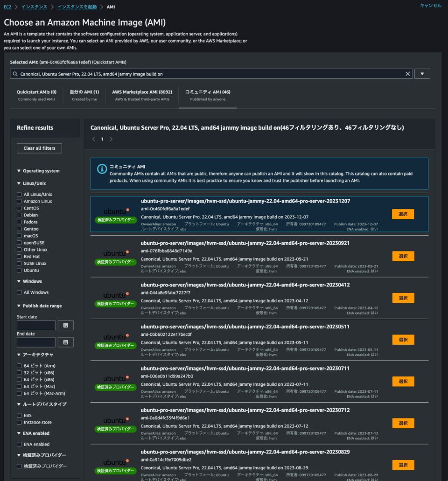The height and width of the screenshot is (481, 448).
Task: Click the info icon in the コミュニティ AMI banner
Action: 102,169
